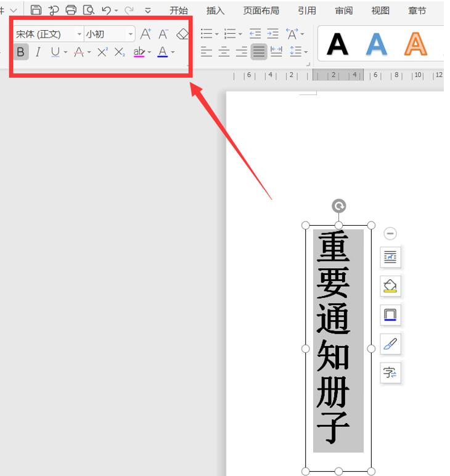Open the 文件 menu dropdown chevron
The width and height of the screenshot is (450, 476).
pyautogui.click(x=14, y=10)
